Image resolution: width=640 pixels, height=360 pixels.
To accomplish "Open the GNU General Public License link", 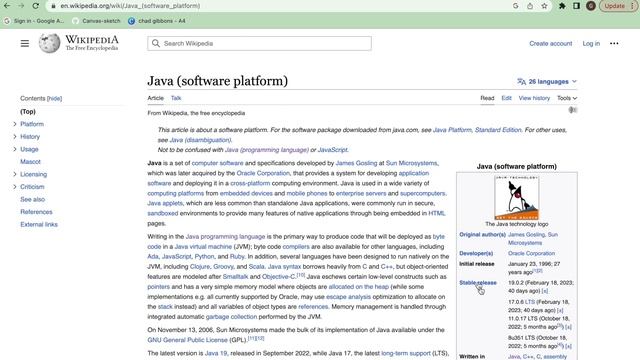I will (187, 340).
